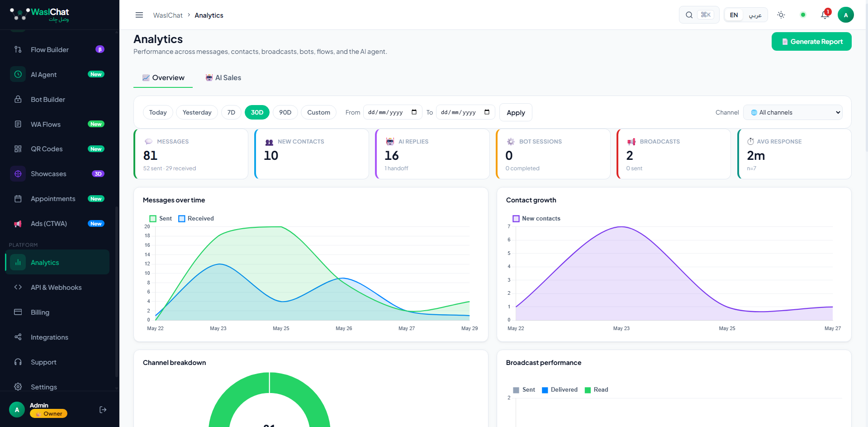The height and width of the screenshot is (427, 868).
Task: Switch language to Arabic
Action: [x=755, y=15]
